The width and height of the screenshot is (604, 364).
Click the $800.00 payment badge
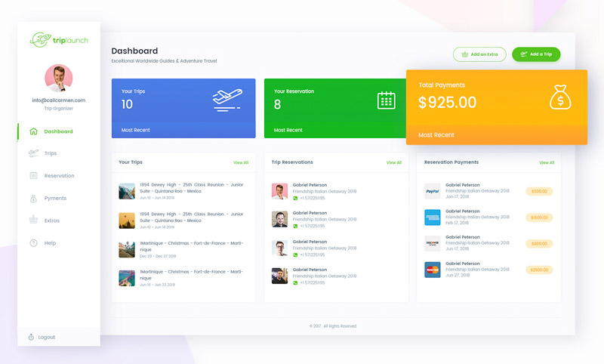click(539, 244)
